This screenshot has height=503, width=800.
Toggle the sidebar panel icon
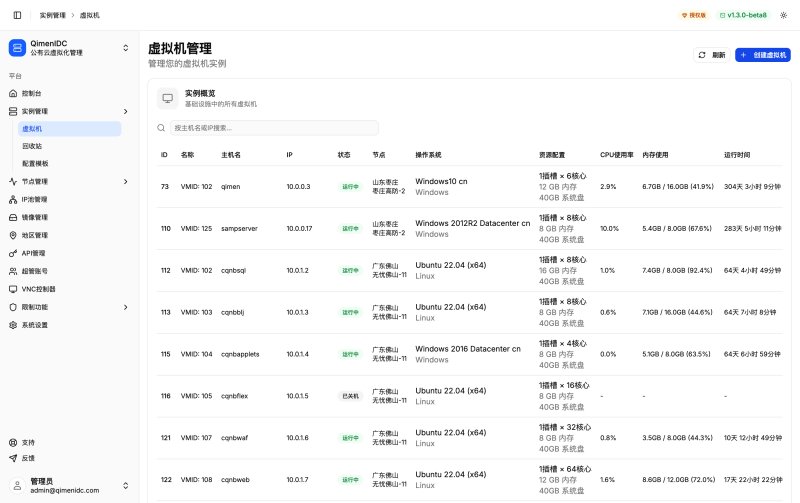point(17,15)
